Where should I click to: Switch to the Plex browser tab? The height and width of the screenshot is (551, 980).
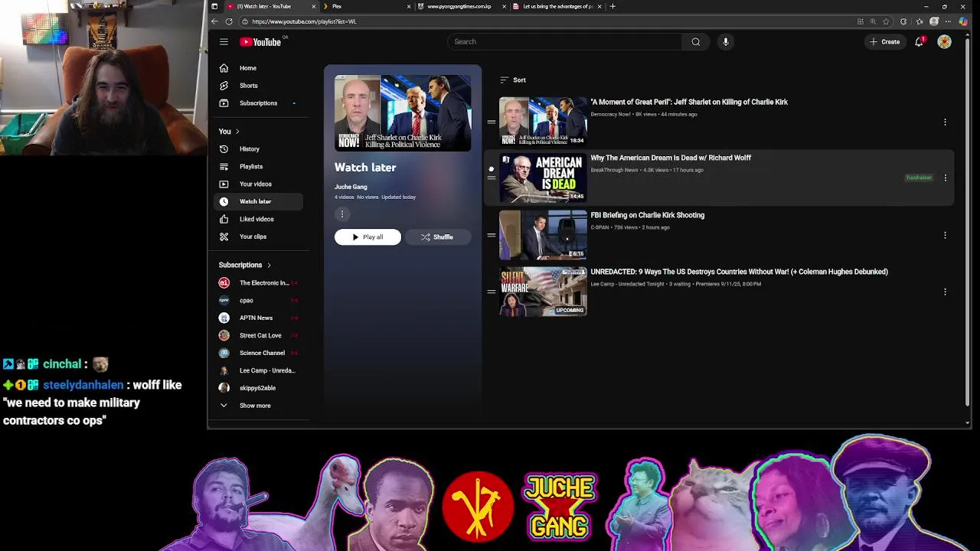click(x=365, y=6)
